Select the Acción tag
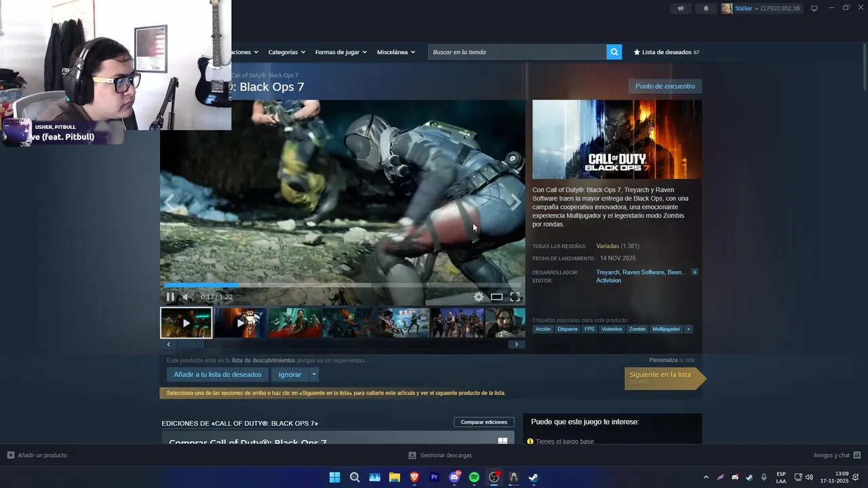868x488 pixels. click(543, 329)
